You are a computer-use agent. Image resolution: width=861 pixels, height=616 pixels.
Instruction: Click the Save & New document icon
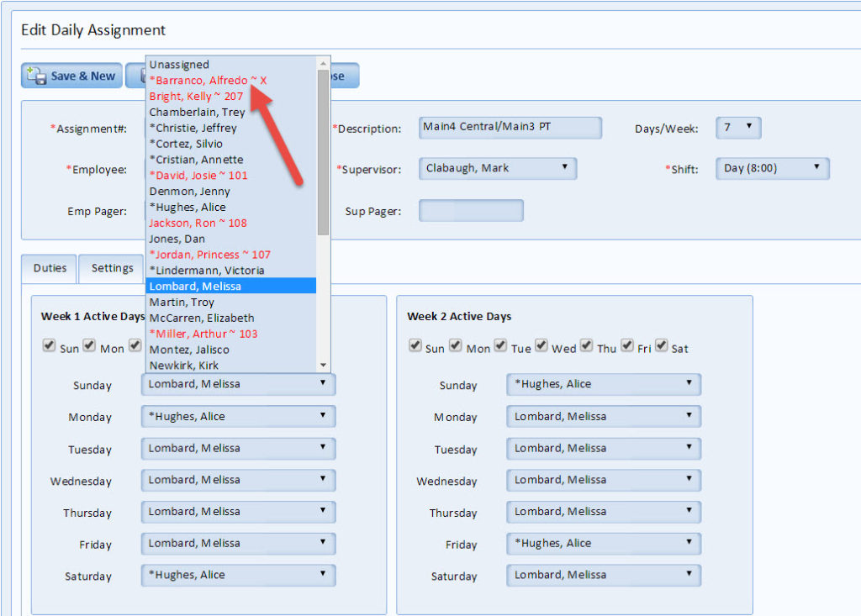click(x=36, y=76)
